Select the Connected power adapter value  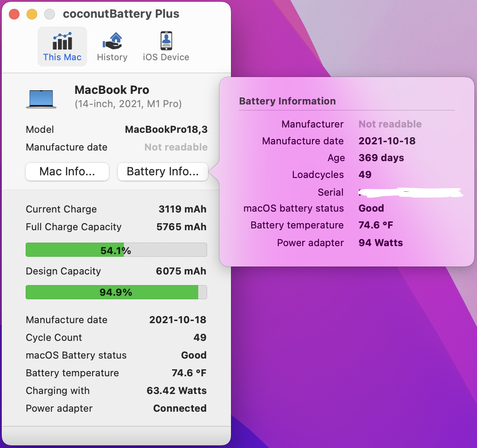180,408
